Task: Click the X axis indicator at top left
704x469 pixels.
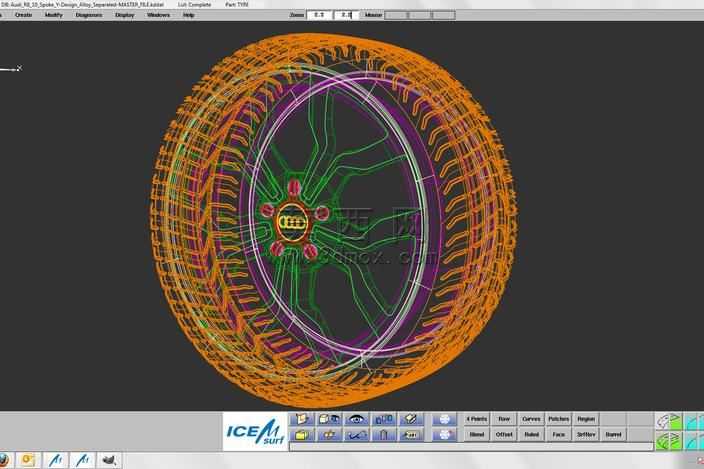Action: tap(19, 68)
